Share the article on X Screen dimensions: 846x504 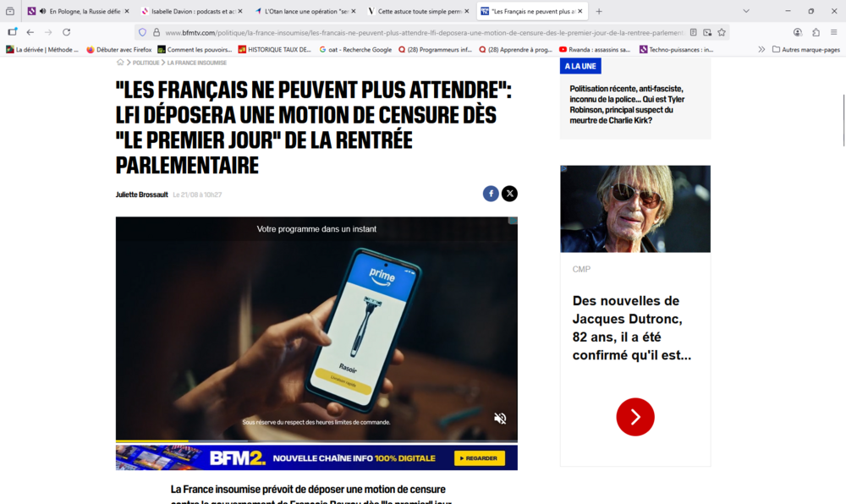pyautogui.click(x=509, y=194)
